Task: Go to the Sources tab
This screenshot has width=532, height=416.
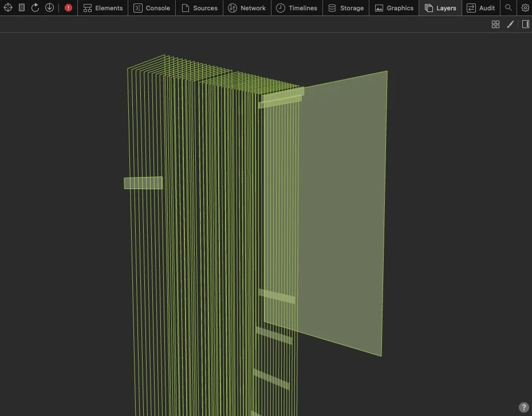Action: coord(199,8)
